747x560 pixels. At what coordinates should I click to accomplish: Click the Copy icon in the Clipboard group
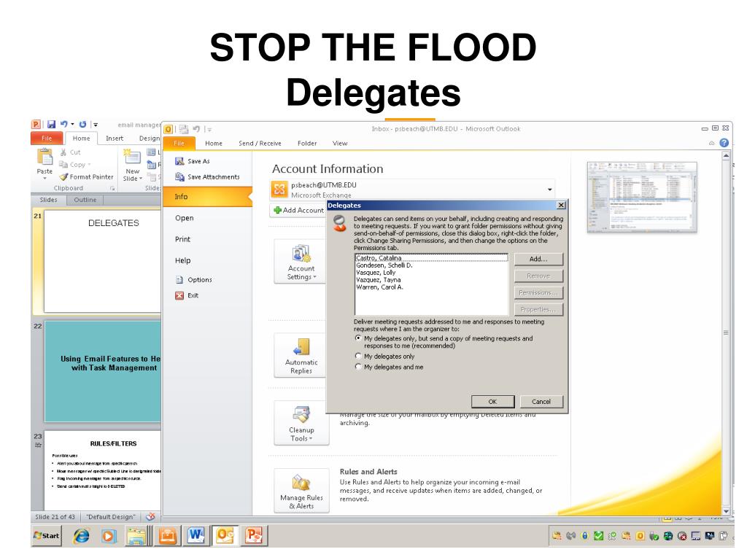click(x=63, y=164)
